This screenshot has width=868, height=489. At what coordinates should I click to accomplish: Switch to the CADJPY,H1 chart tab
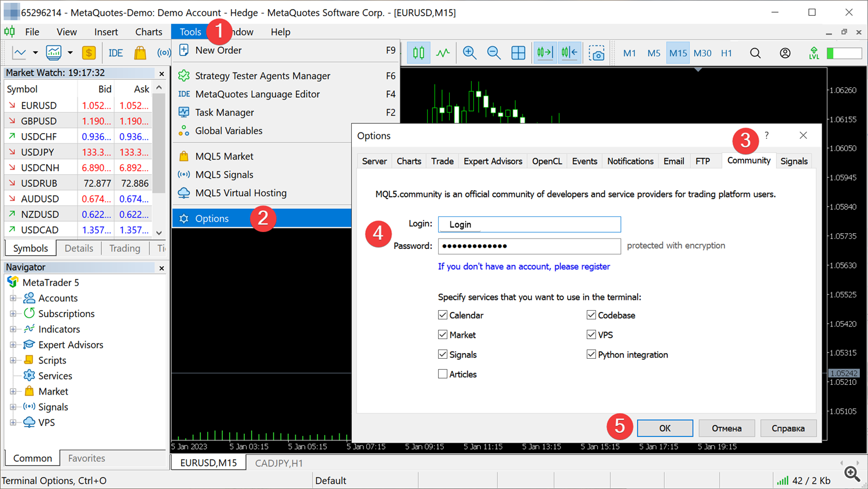pos(279,463)
